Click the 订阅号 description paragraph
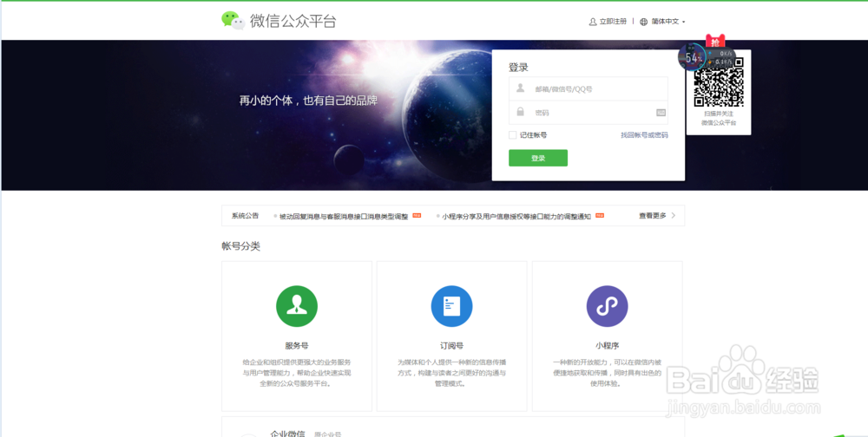This screenshot has width=868, height=437. point(451,373)
